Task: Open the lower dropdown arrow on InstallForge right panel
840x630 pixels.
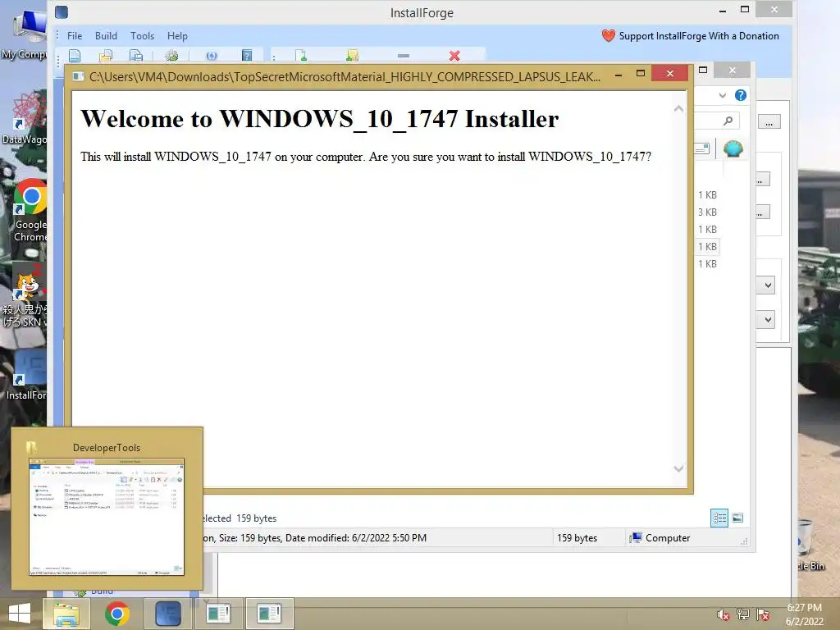Action: [x=768, y=320]
